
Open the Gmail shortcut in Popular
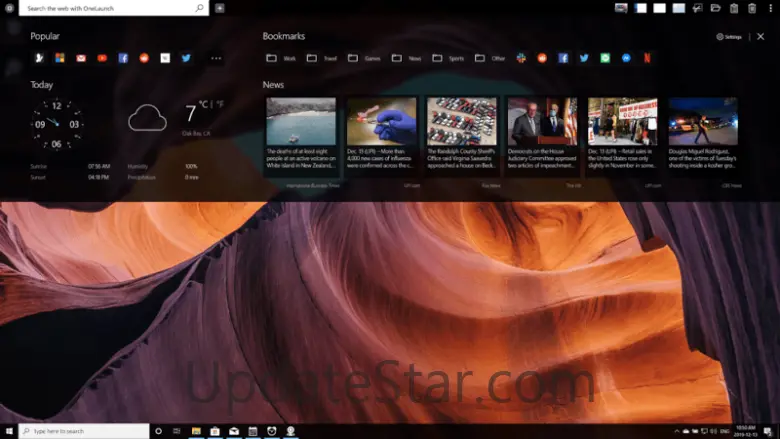[x=81, y=58]
